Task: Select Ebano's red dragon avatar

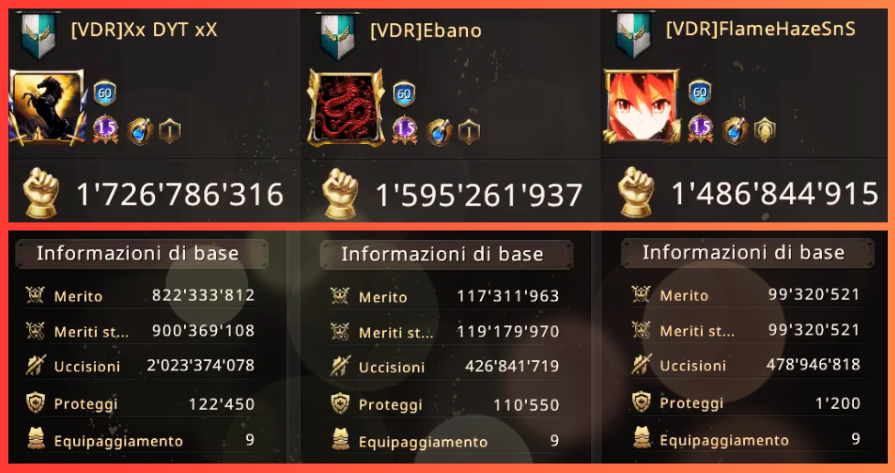Action: tap(345, 108)
